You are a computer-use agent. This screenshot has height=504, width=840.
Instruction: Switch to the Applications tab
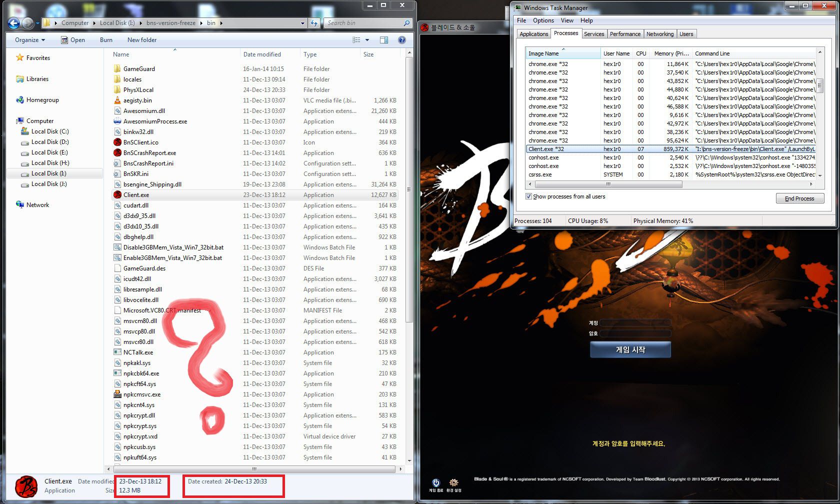click(x=533, y=34)
